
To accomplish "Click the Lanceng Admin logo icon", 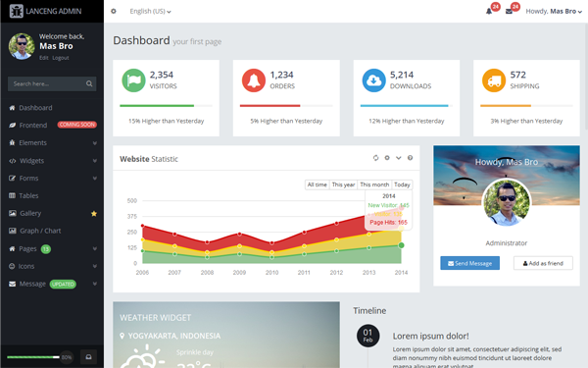I will tap(16, 11).
